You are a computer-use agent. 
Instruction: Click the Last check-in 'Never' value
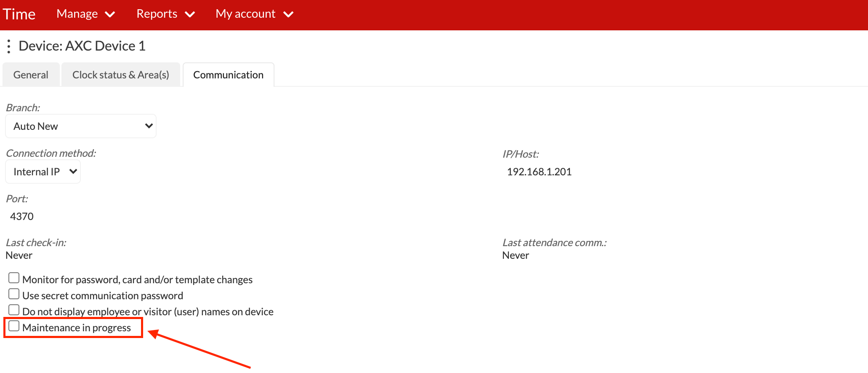[19, 255]
